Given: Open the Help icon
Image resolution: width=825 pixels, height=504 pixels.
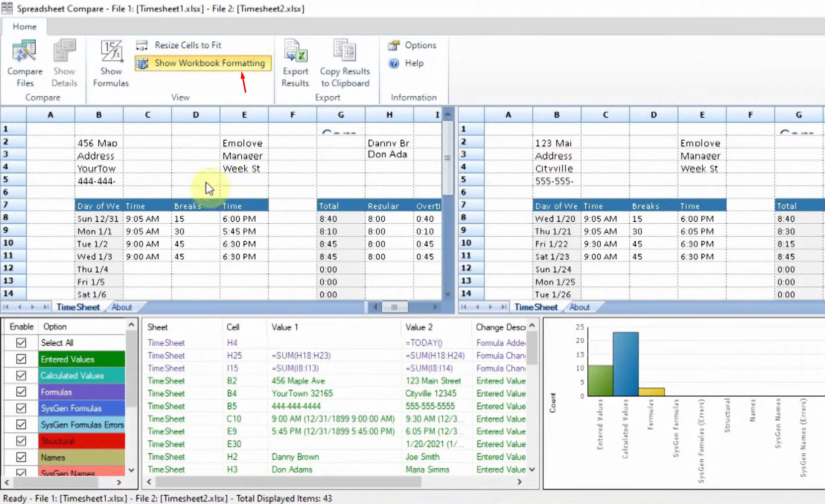Looking at the screenshot, I should tap(394, 63).
